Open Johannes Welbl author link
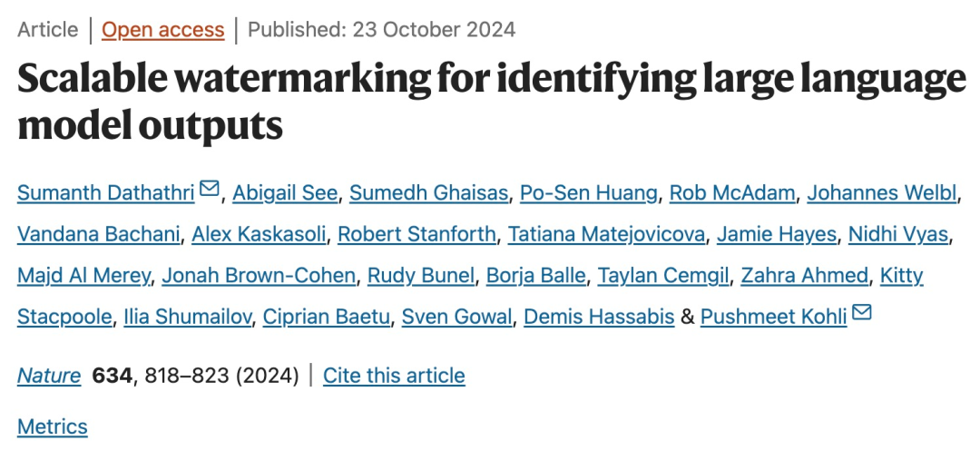 pyautogui.click(x=882, y=193)
